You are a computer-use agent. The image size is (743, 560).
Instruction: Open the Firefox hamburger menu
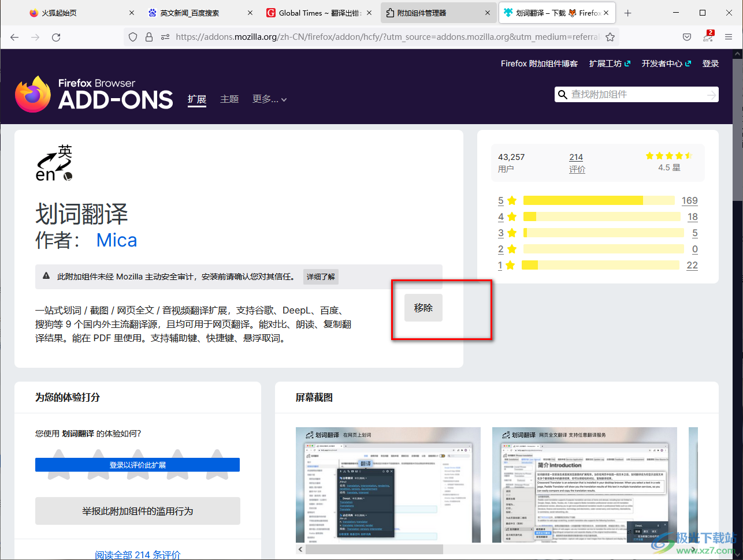click(x=729, y=37)
